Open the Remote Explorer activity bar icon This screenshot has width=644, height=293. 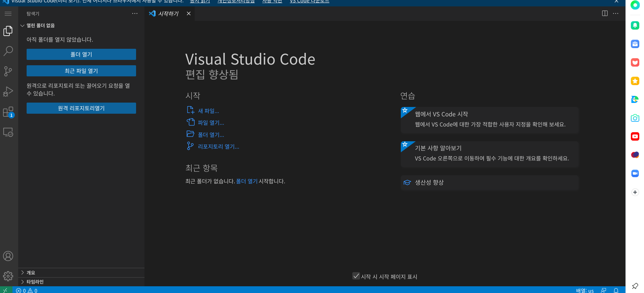click(8, 132)
